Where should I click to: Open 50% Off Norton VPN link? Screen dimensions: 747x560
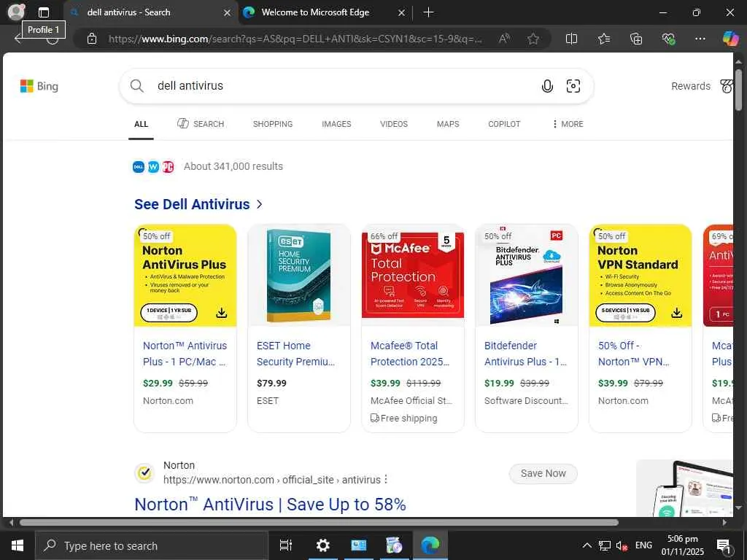[634, 354]
